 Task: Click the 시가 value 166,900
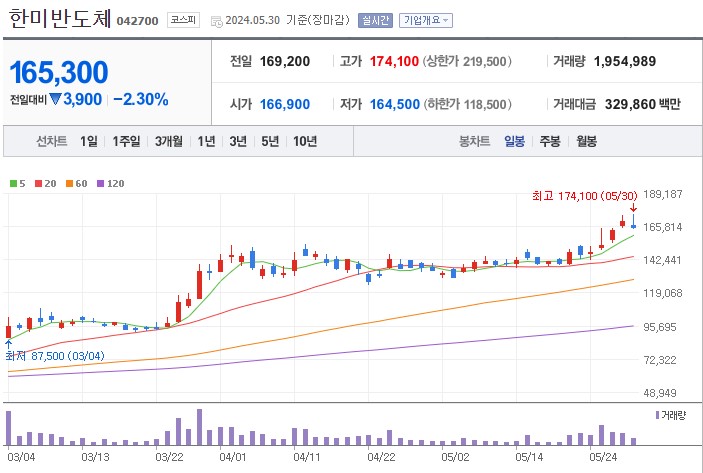pos(285,104)
